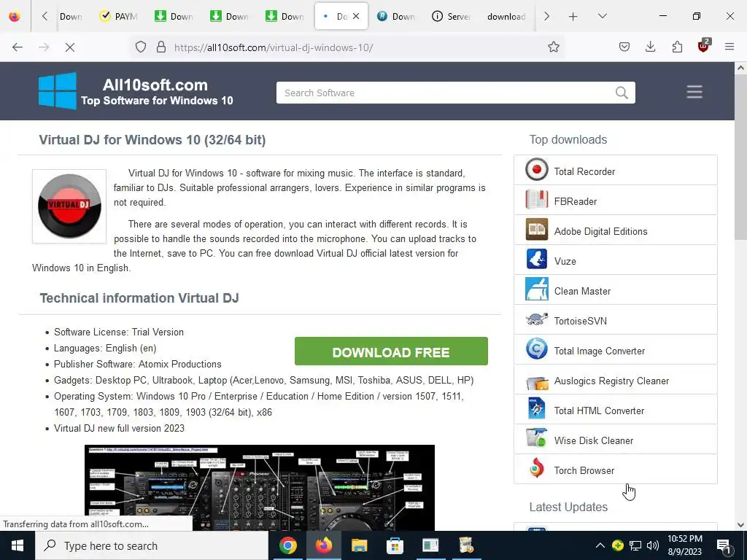
Task: Click the Vuze frog icon
Action: 536,260
